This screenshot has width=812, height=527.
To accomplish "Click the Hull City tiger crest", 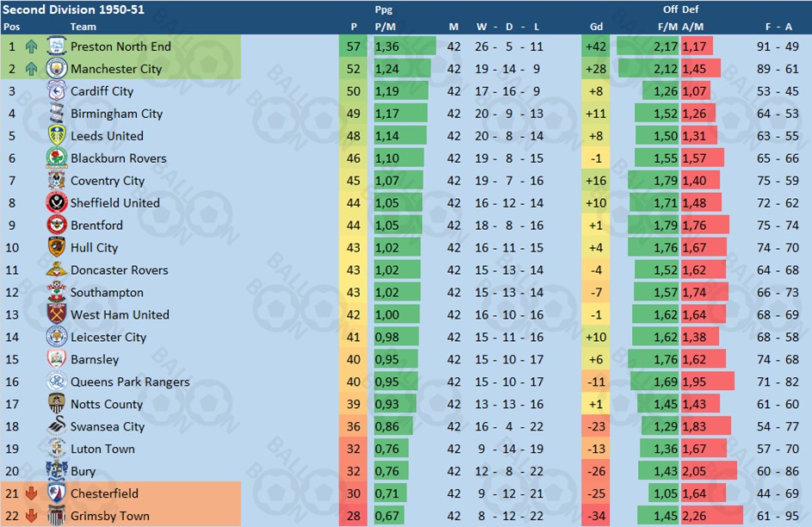I will click(x=57, y=247).
